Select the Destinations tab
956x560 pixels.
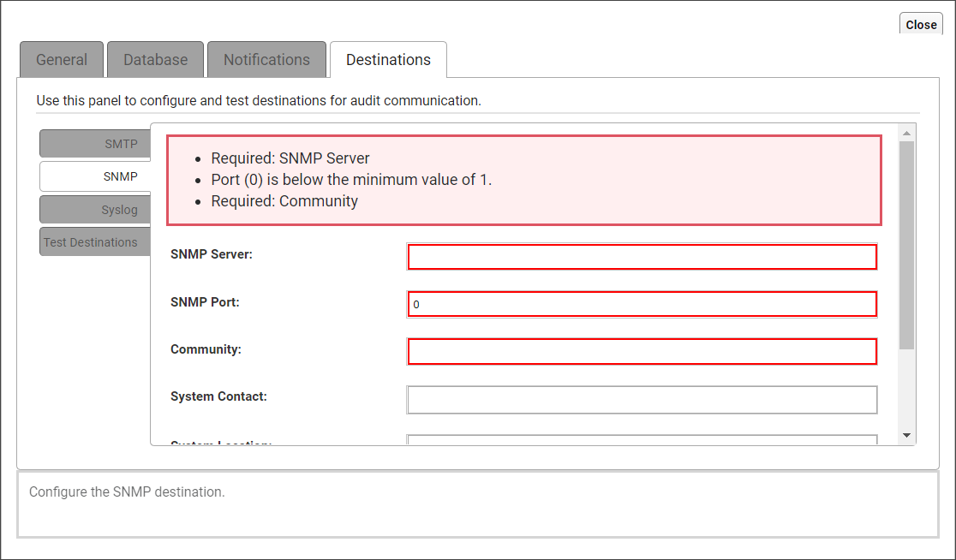tap(388, 60)
